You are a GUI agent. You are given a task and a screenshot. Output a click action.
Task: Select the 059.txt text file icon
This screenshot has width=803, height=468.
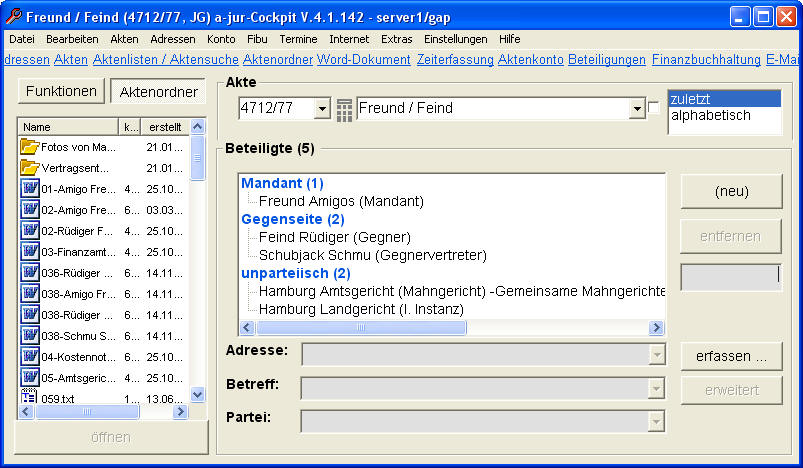click(29, 397)
